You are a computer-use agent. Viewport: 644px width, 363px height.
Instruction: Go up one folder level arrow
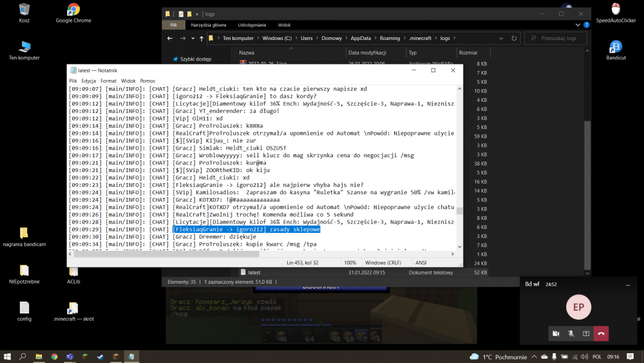(202, 39)
